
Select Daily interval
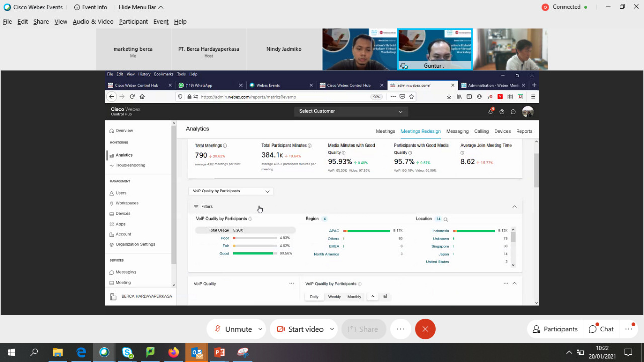tap(314, 297)
